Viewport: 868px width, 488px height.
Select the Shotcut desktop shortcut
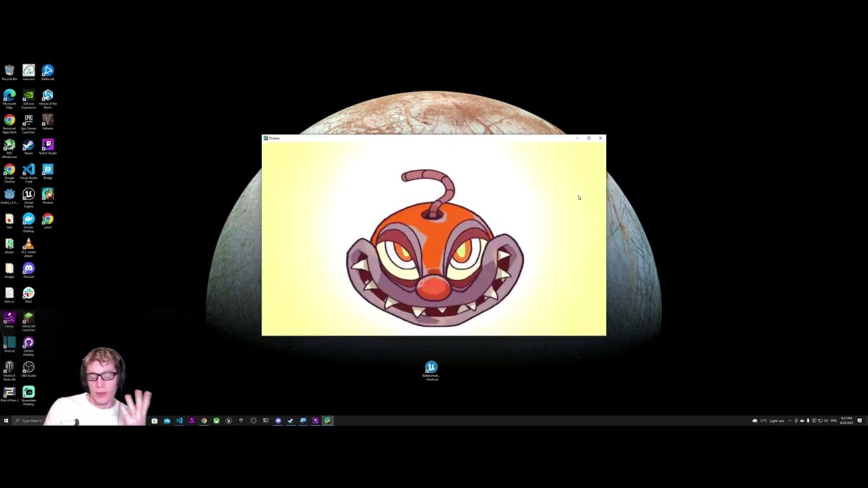pyautogui.click(x=9, y=345)
